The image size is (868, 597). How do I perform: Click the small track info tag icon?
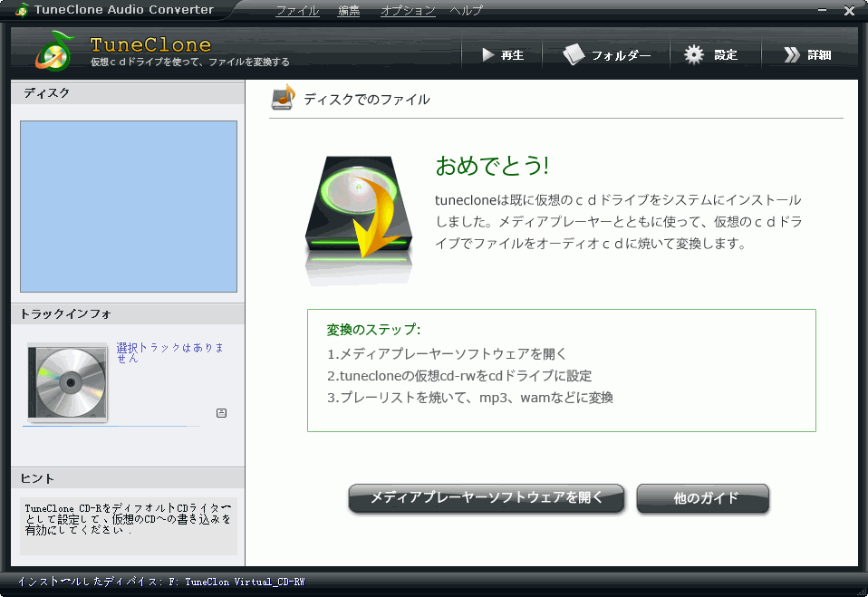[222, 413]
